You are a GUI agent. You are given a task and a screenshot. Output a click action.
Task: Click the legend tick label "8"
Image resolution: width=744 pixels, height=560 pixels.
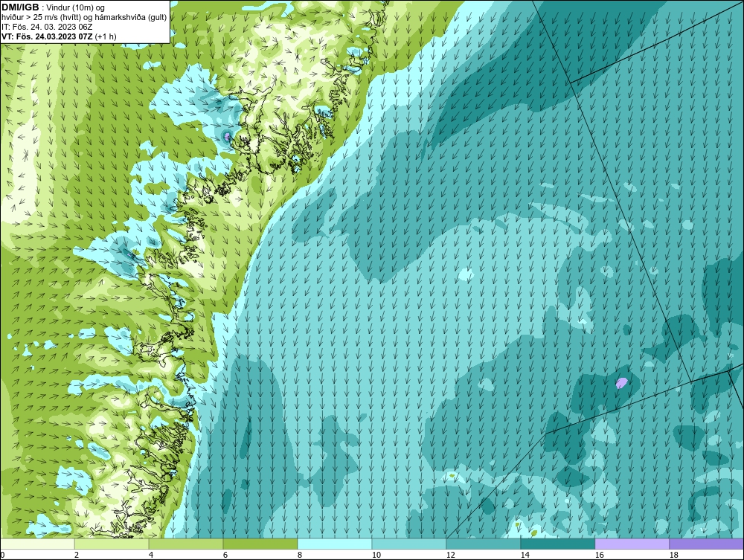pyautogui.click(x=299, y=555)
